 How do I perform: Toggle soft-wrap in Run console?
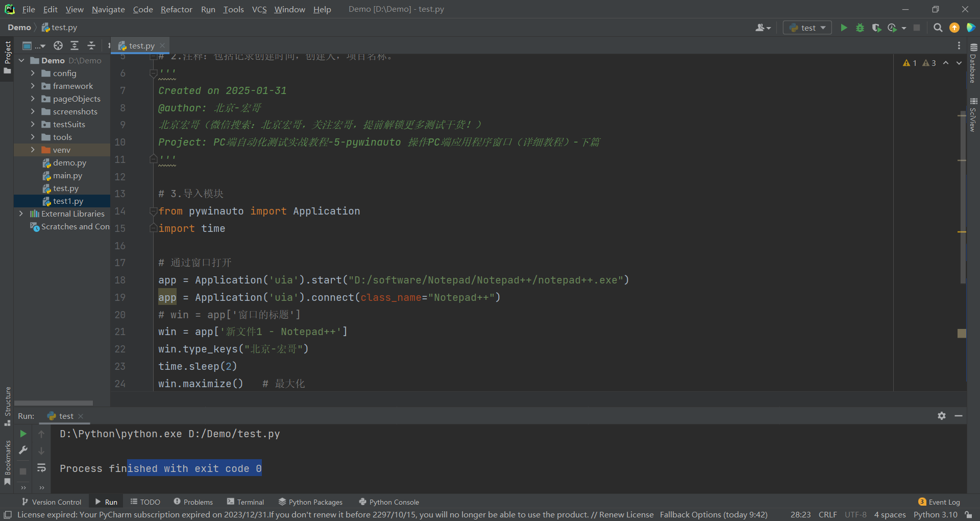pyautogui.click(x=41, y=468)
